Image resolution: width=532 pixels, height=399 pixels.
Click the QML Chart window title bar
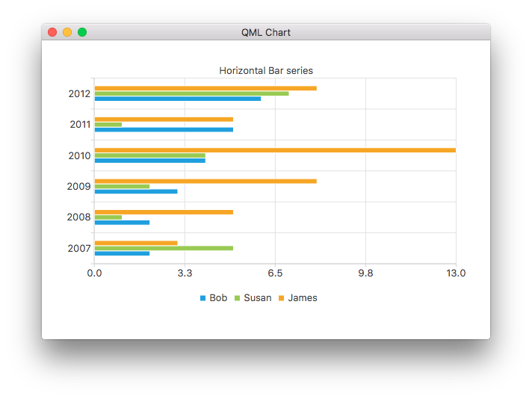click(x=266, y=32)
